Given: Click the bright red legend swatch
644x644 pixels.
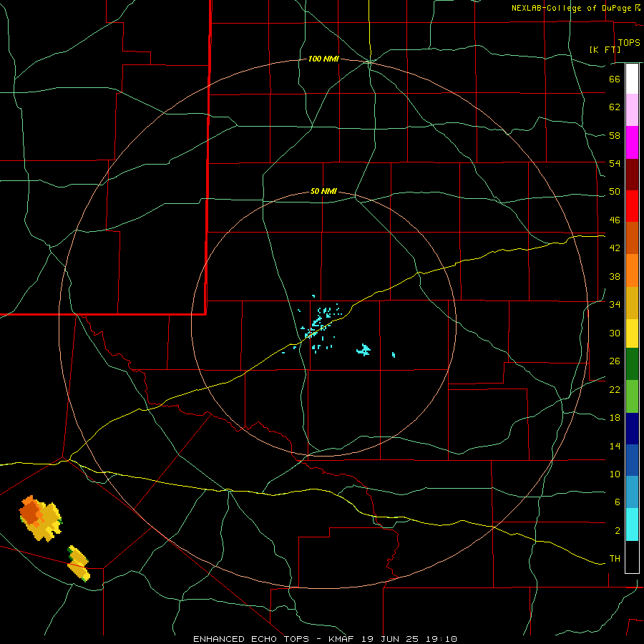Looking at the screenshot, I should coord(632,206).
